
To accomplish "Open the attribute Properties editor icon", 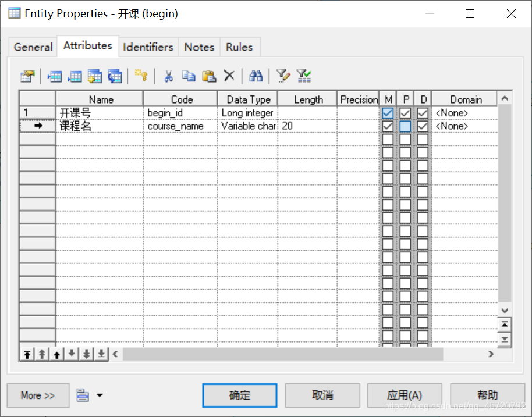I will coord(27,76).
